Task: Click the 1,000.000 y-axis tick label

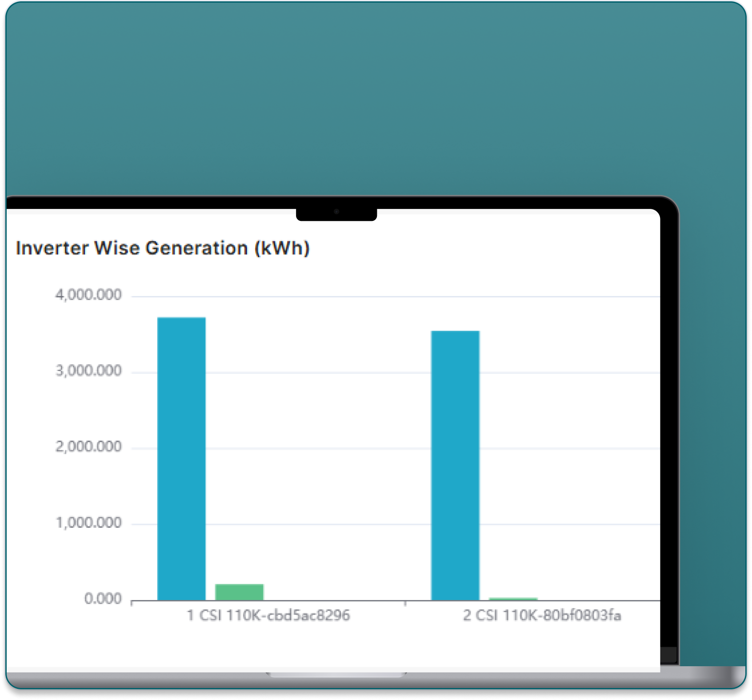Action: 88,521
